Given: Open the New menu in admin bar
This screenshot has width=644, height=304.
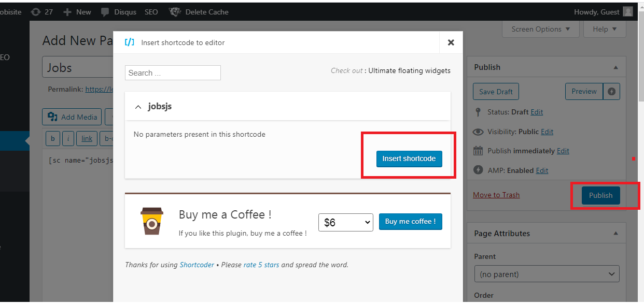Looking at the screenshot, I should 77,12.
